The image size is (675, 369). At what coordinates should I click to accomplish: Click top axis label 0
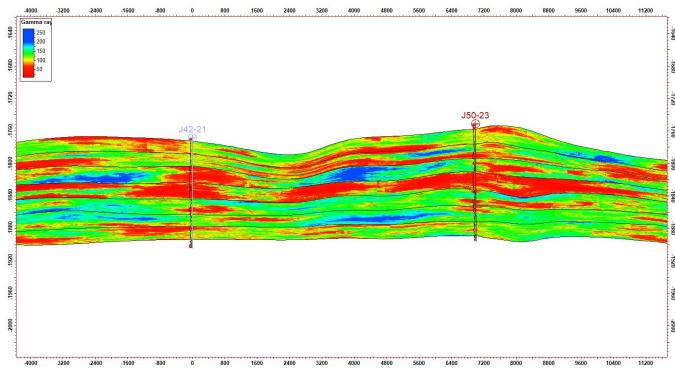click(x=192, y=10)
